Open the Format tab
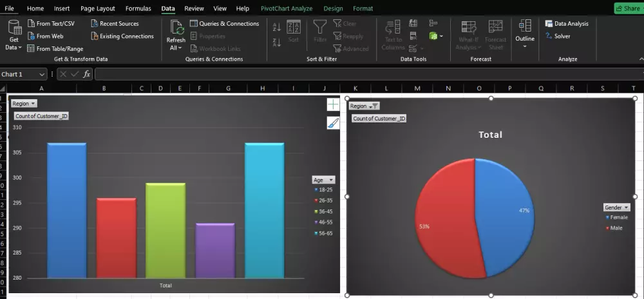The image size is (644, 299). (363, 8)
